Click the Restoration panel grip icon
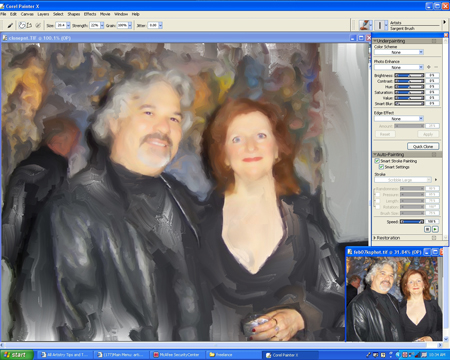This screenshot has height=360, width=450. click(x=434, y=238)
